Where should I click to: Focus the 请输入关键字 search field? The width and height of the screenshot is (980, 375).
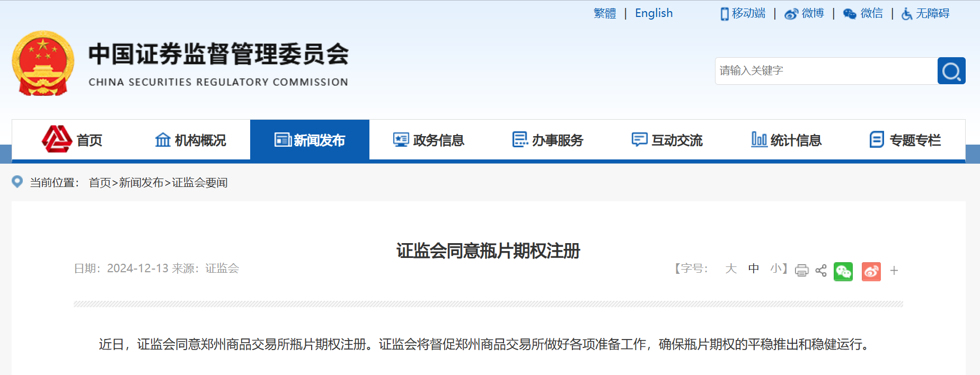click(x=826, y=71)
